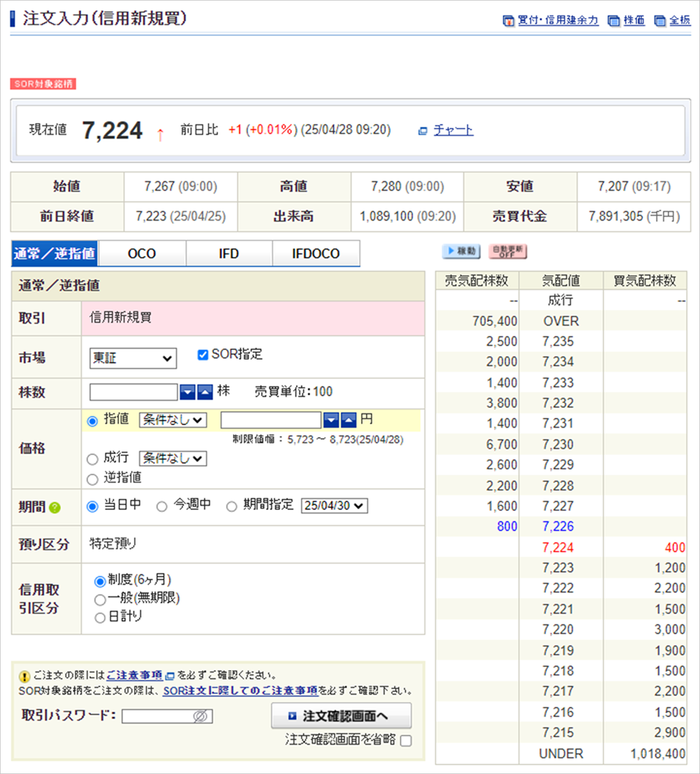The height and width of the screenshot is (774, 700).
Task: Click the 株価 window icon
Action: (x=614, y=21)
